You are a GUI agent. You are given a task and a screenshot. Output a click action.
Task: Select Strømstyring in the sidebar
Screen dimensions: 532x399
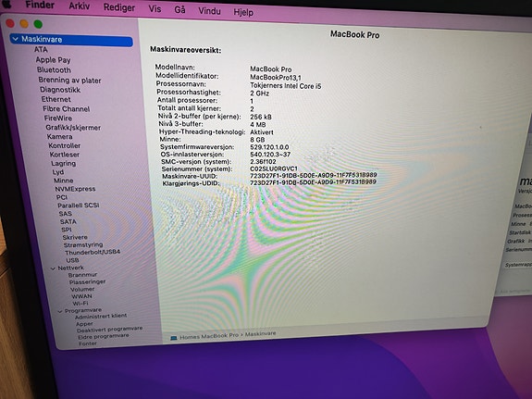coord(83,244)
